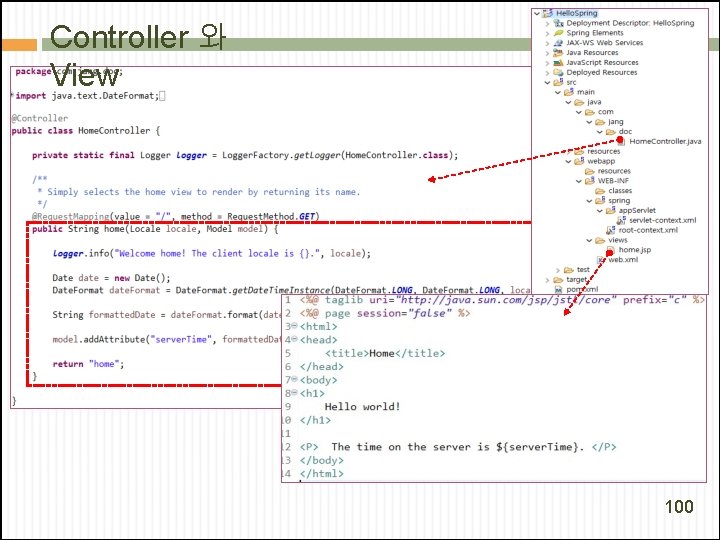Click '<title>Home</title>' line in JSP editor
Image resolution: width=720 pixels, height=540 pixels.
(385, 353)
